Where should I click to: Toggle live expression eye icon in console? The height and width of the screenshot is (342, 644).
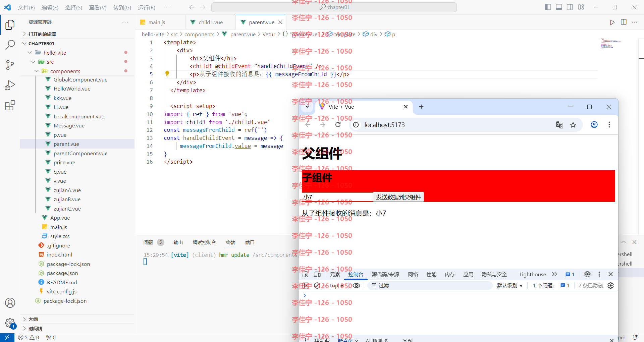[356, 286]
